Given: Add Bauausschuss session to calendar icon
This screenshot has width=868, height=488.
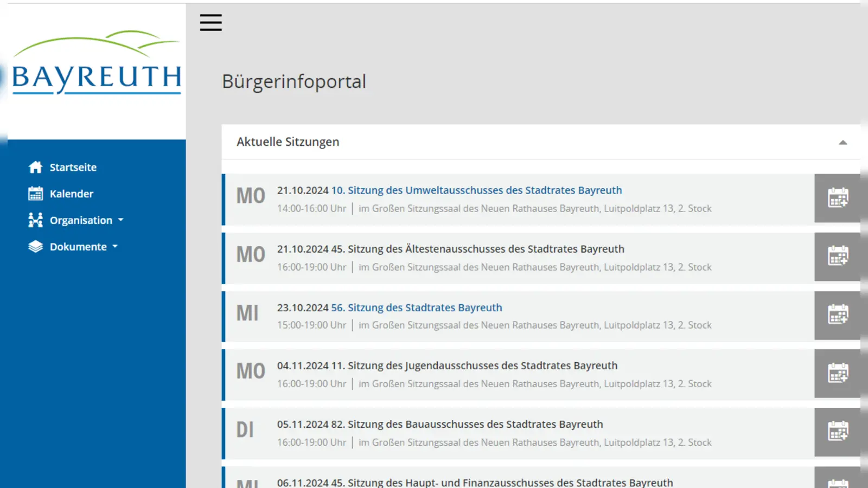Looking at the screenshot, I should tap(838, 432).
